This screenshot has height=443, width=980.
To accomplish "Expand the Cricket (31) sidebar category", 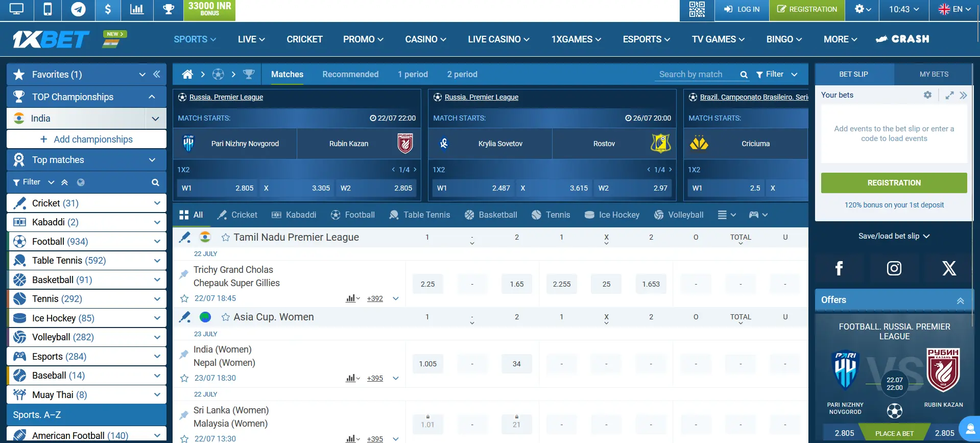I will 157,203.
